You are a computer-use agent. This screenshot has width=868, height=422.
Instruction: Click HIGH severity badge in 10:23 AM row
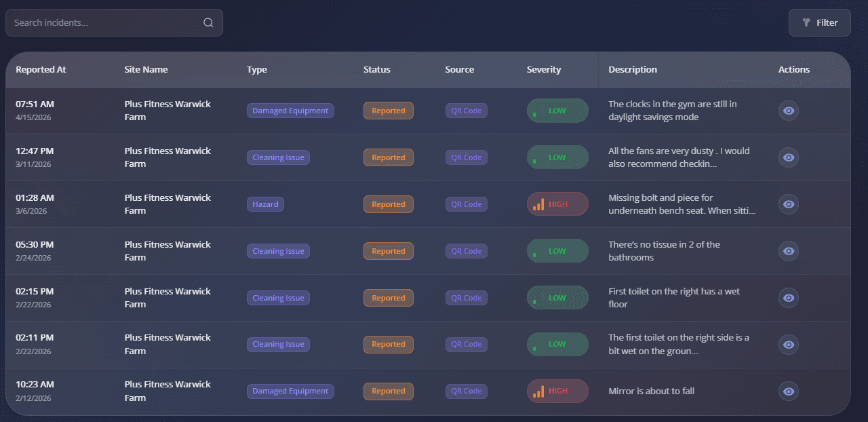click(x=557, y=391)
